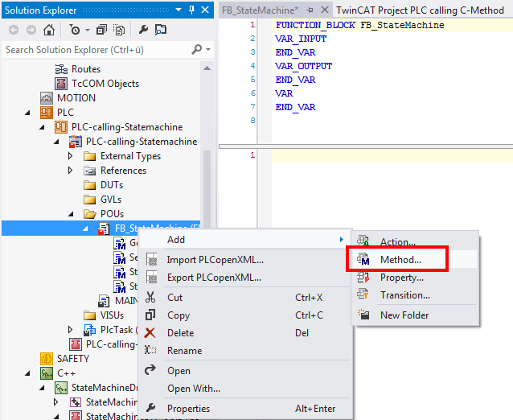This screenshot has height=420, width=513.
Task: Click the Collapse All toolbar icon
Action: click(101, 30)
